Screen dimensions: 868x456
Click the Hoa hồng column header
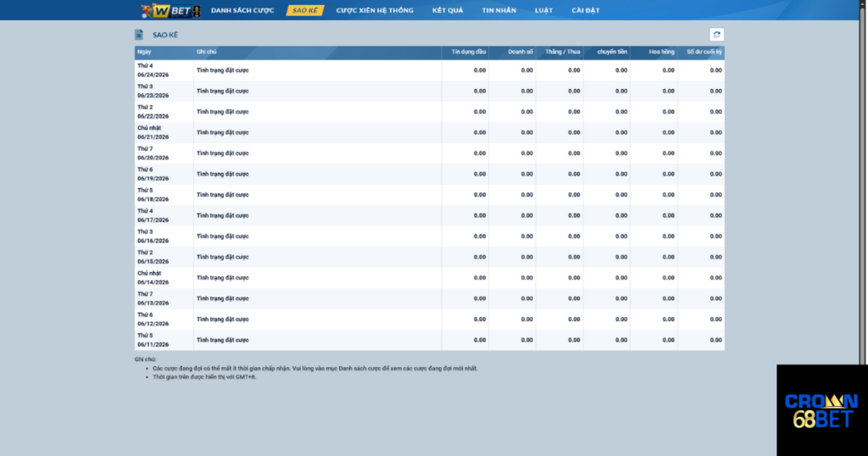tap(654, 52)
